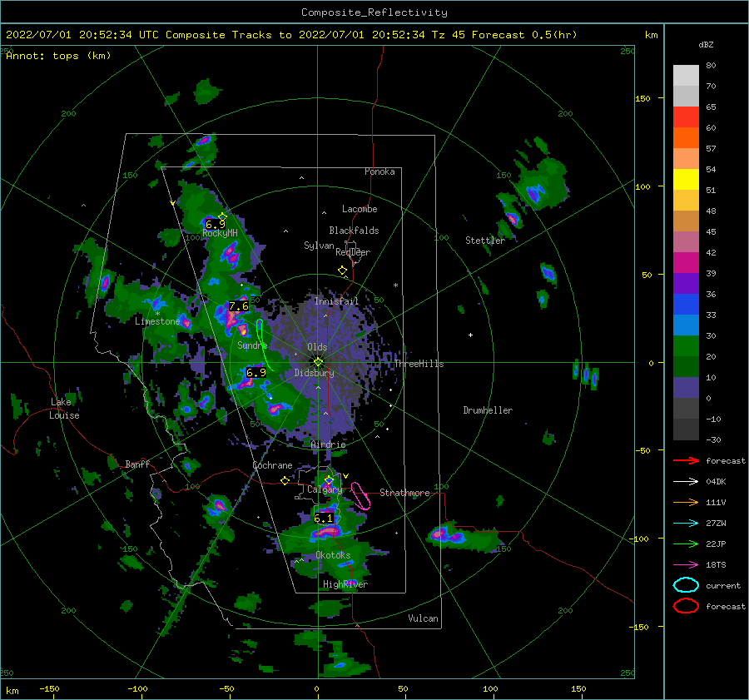Select the 7.6 km storm top label

[x=238, y=305]
